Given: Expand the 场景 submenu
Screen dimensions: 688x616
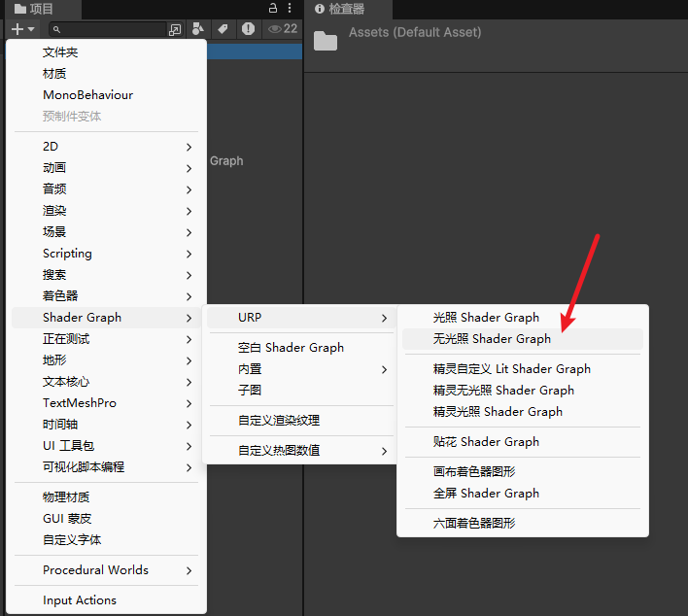Looking at the screenshot, I should tap(106, 232).
